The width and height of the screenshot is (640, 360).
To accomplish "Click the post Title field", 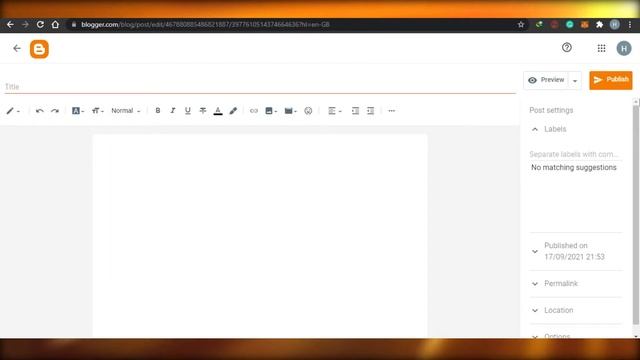I will (x=260, y=87).
